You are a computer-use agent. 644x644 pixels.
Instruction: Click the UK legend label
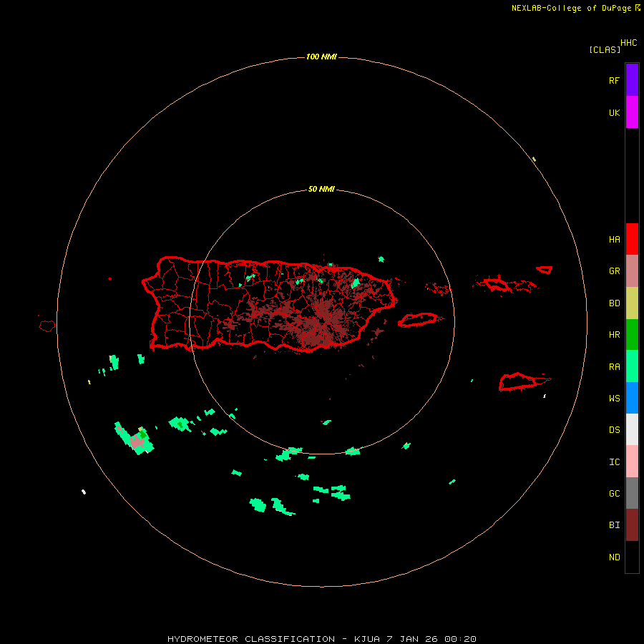pos(614,112)
